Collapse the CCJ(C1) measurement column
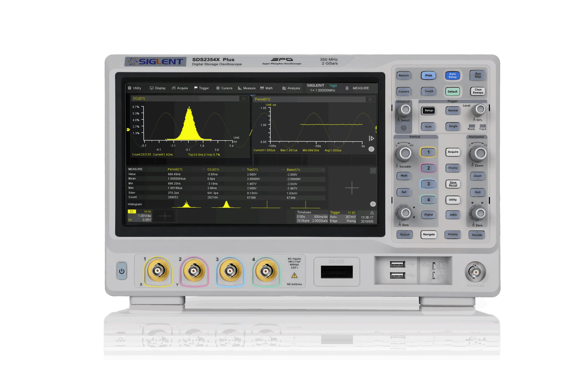Viewport: 588px width, 392px height. tap(243, 169)
